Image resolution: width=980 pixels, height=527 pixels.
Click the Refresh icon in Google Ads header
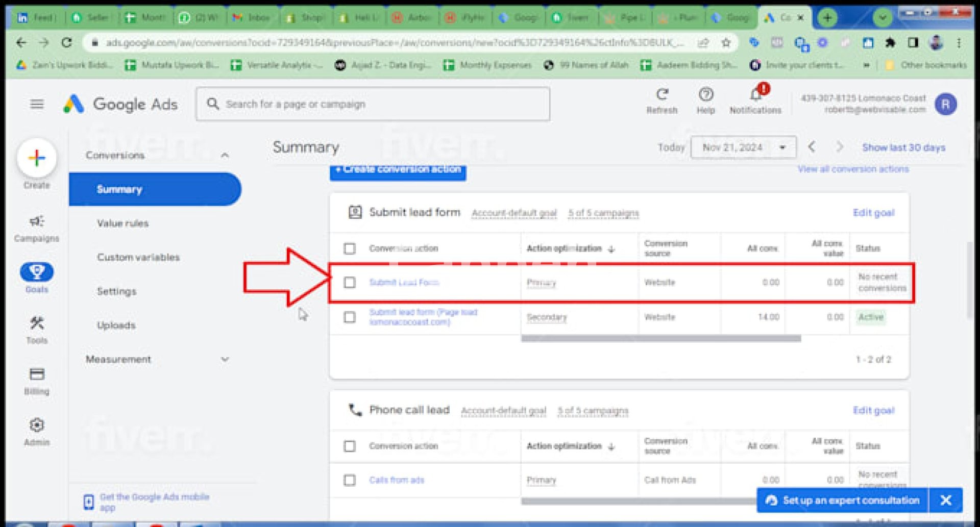661,95
